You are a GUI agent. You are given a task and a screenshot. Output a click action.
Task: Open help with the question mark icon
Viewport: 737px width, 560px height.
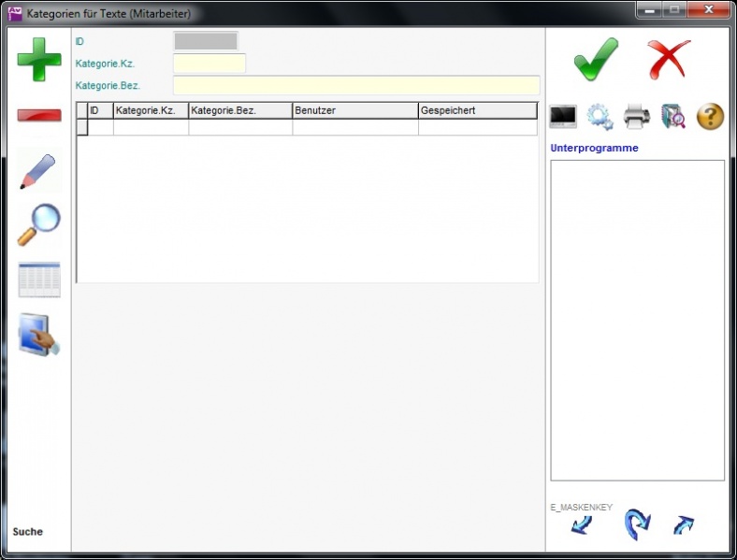coord(710,117)
